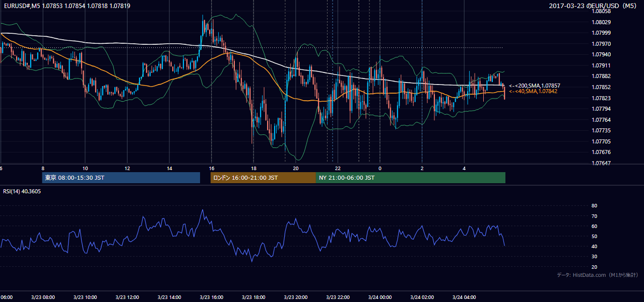Click RSI scale value 50
This screenshot has width=644, height=302.
tap(594, 236)
